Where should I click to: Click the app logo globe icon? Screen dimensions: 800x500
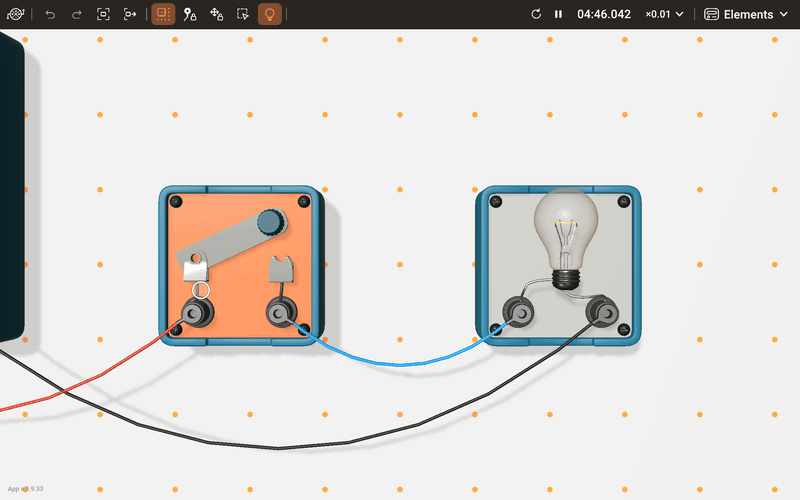pyautogui.click(x=15, y=14)
